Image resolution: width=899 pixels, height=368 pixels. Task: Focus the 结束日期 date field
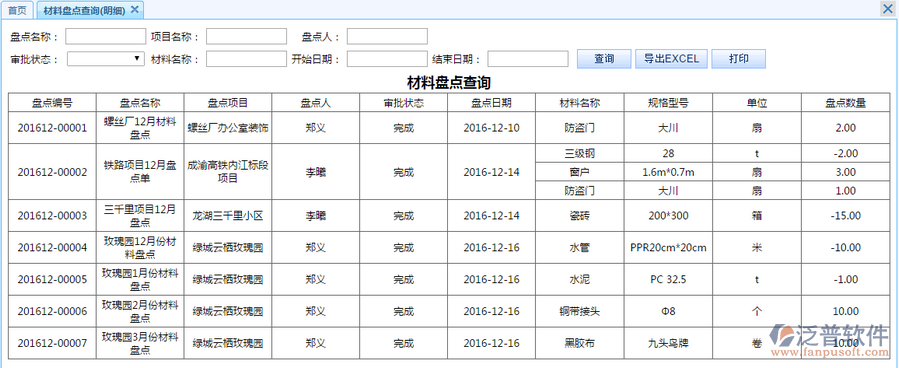tap(528, 59)
